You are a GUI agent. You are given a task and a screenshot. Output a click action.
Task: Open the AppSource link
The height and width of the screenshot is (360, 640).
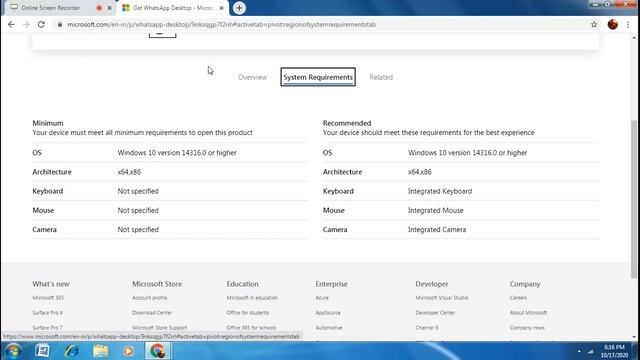pyautogui.click(x=328, y=313)
